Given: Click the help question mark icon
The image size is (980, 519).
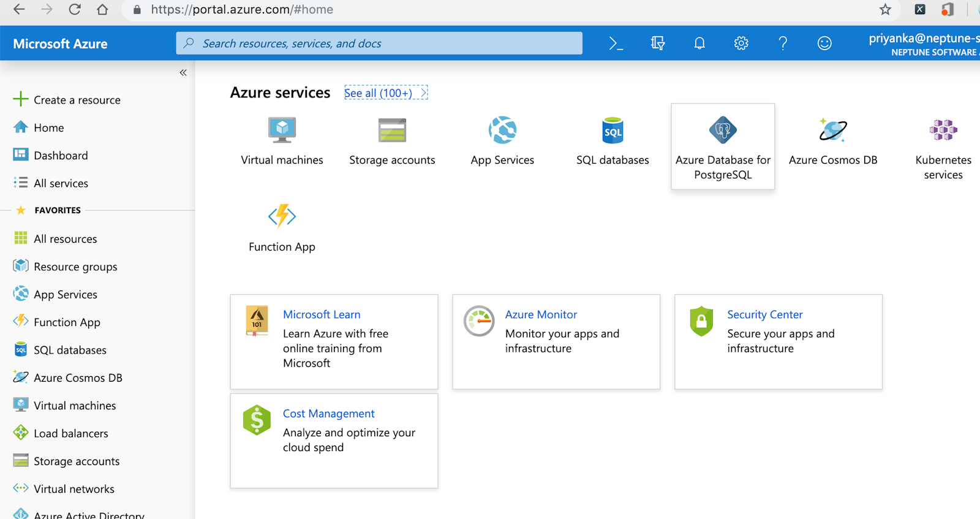Looking at the screenshot, I should pos(783,44).
